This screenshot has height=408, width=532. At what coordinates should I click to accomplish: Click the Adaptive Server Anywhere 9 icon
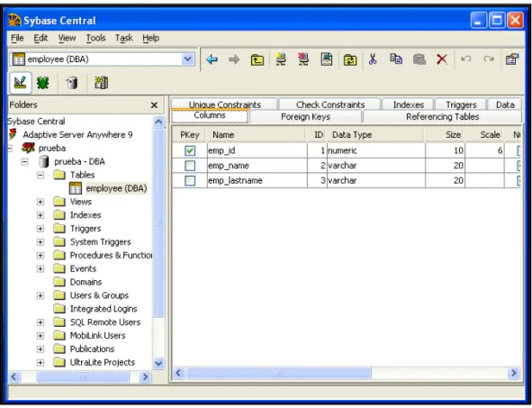[x=13, y=134]
